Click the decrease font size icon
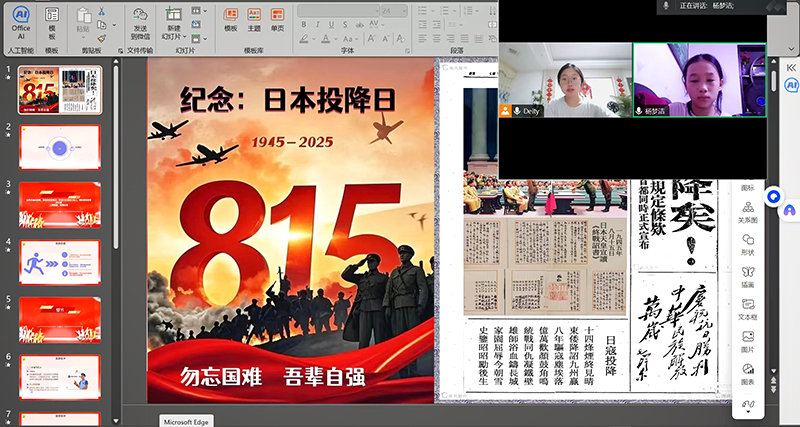The height and width of the screenshot is (427, 800). click(x=386, y=38)
